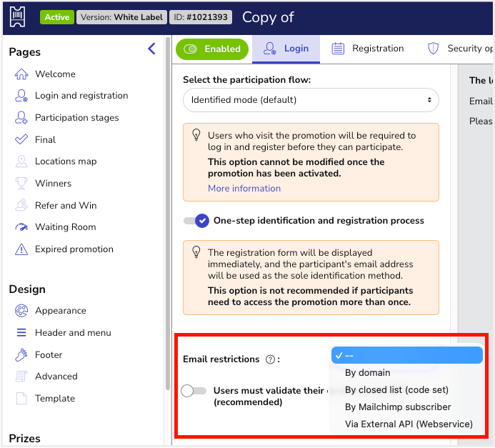Click the ID: #1021393 badge
This screenshot has height=448, width=495.
pyautogui.click(x=201, y=17)
